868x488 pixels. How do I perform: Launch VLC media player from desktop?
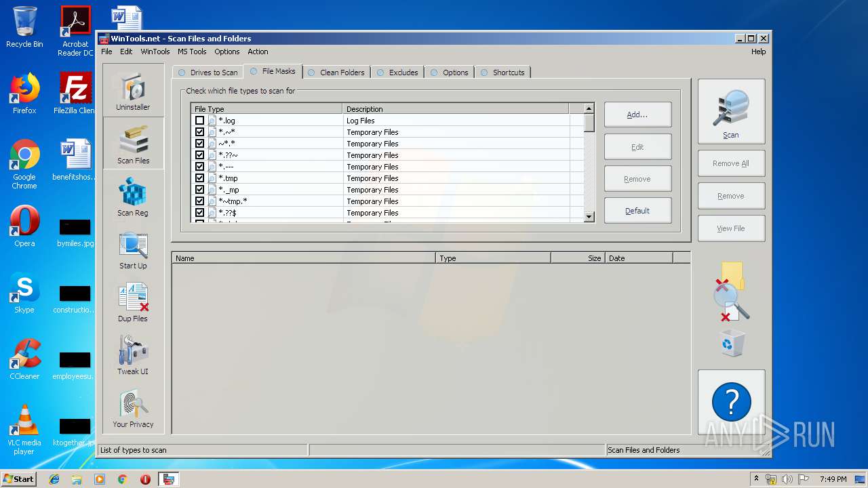(x=24, y=430)
